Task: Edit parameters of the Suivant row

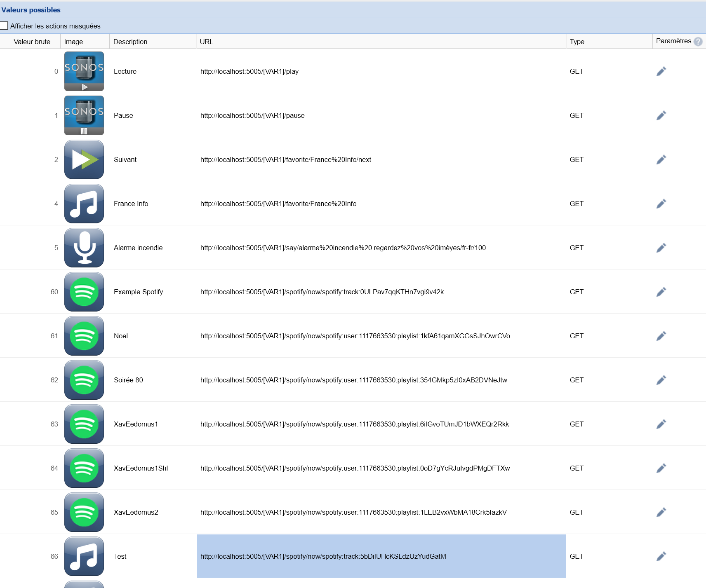Action: click(661, 159)
